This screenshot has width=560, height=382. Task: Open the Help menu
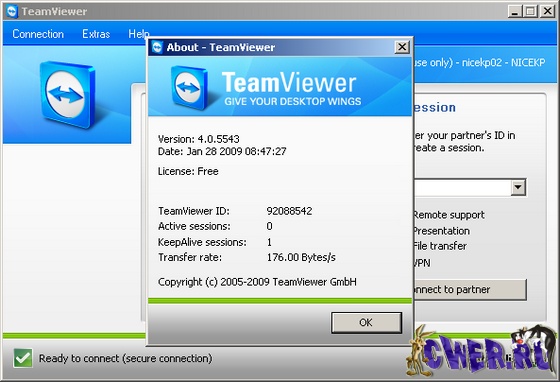[x=138, y=34]
